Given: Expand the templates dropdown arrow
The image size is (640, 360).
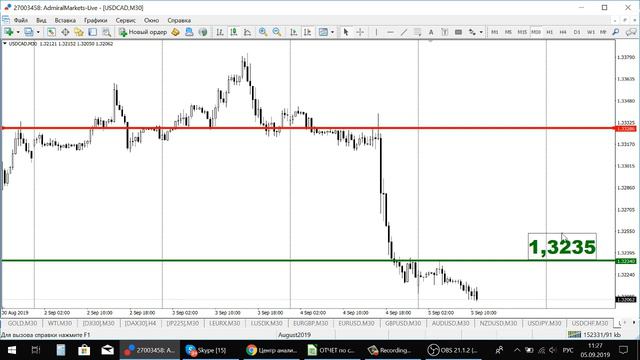Looking at the screenshot, I should pos(333,32).
